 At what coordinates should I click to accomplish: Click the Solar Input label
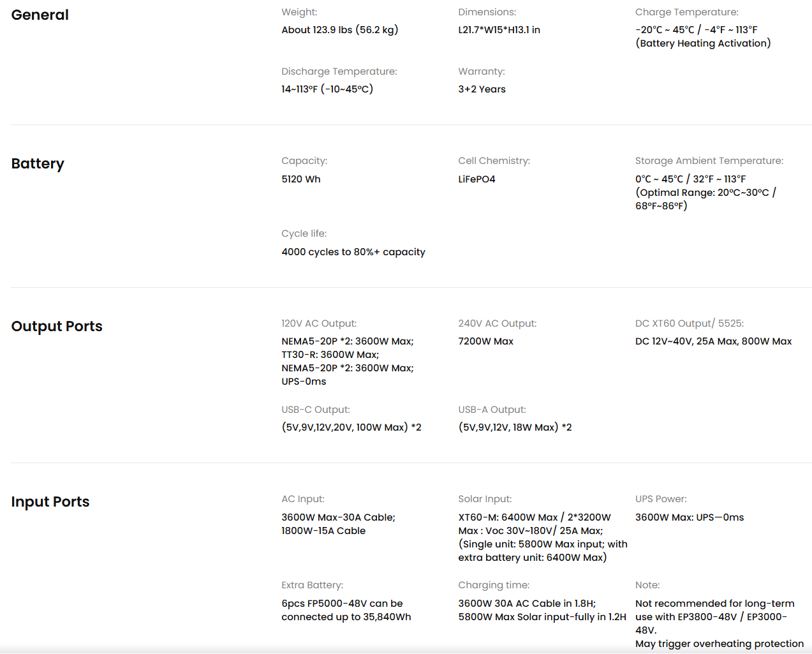[485, 499]
